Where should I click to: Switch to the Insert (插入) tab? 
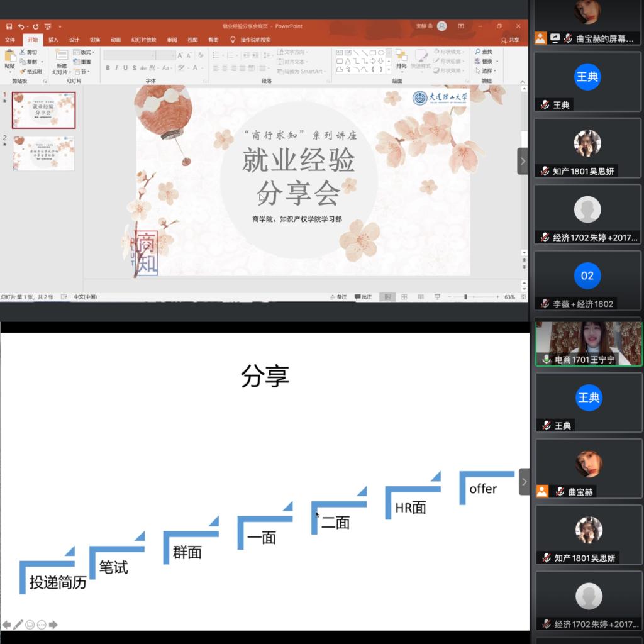click(53, 40)
